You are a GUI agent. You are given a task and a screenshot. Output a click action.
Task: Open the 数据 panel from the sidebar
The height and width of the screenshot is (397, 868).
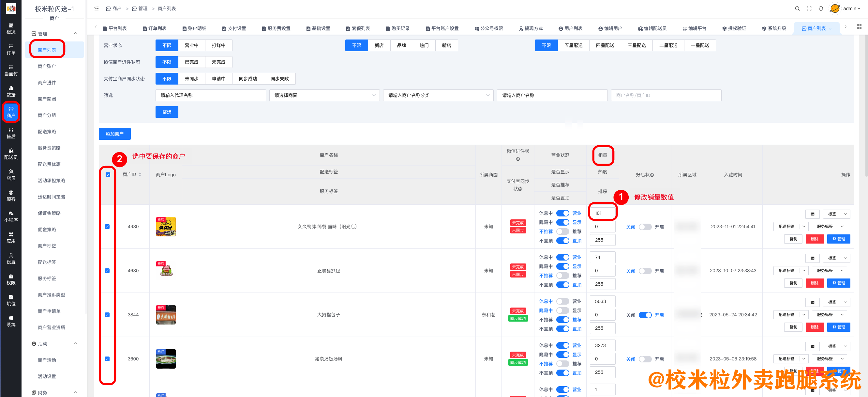(x=11, y=91)
